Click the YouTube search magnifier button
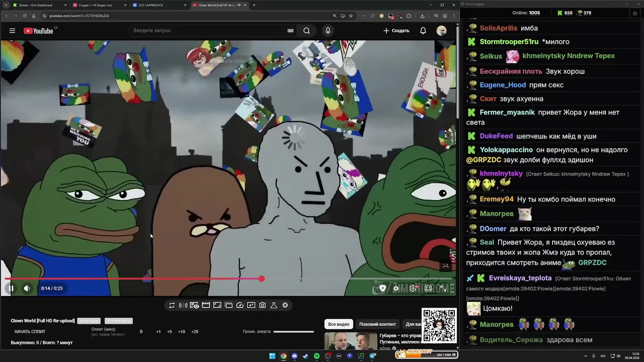The width and height of the screenshot is (644, 362). click(306, 31)
